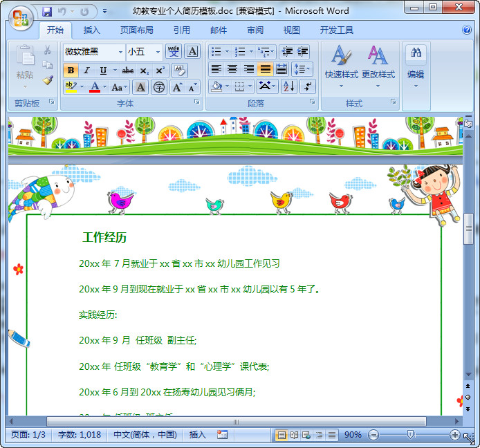
Task: Open Change Case Aa dropdown
Action: (x=119, y=88)
